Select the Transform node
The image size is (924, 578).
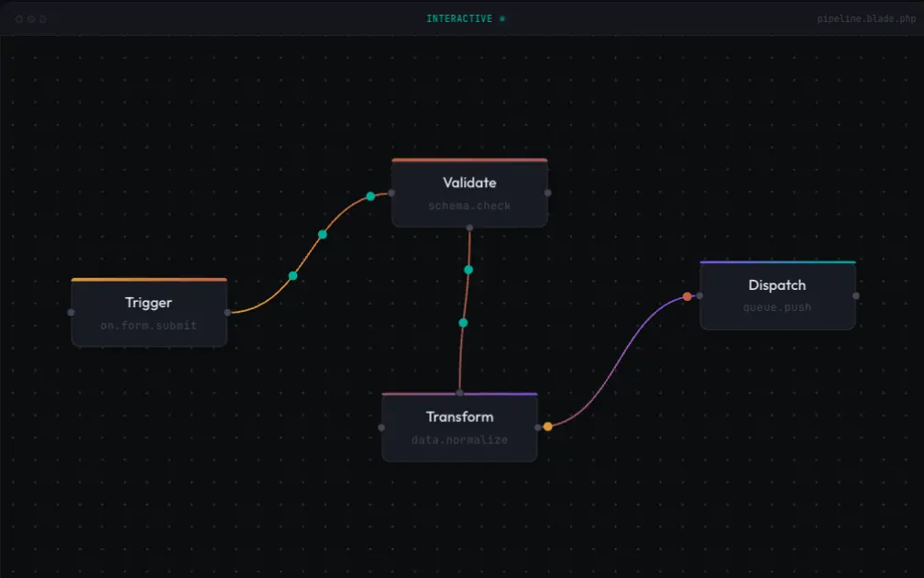459,427
